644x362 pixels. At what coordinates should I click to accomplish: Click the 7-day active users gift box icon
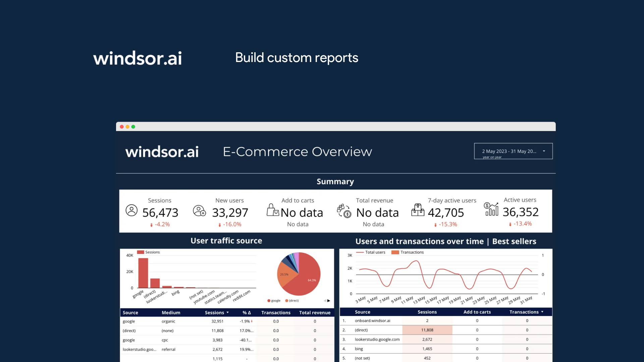click(x=418, y=210)
